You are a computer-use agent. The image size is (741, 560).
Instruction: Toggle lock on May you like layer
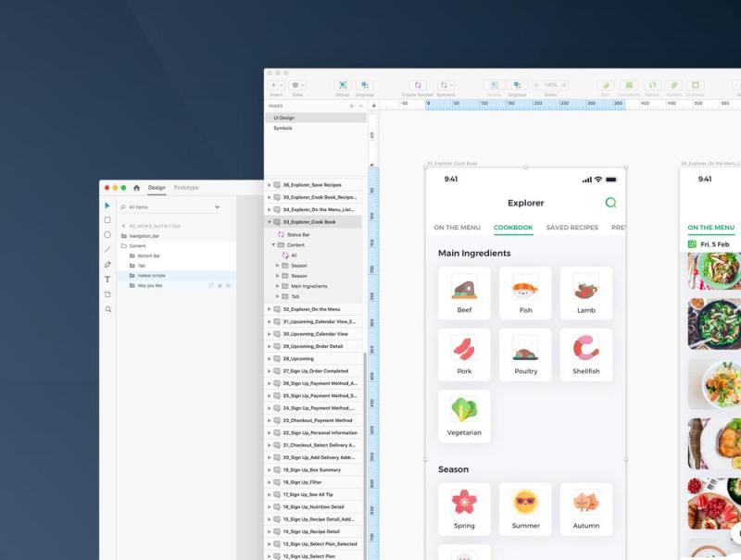coord(220,285)
